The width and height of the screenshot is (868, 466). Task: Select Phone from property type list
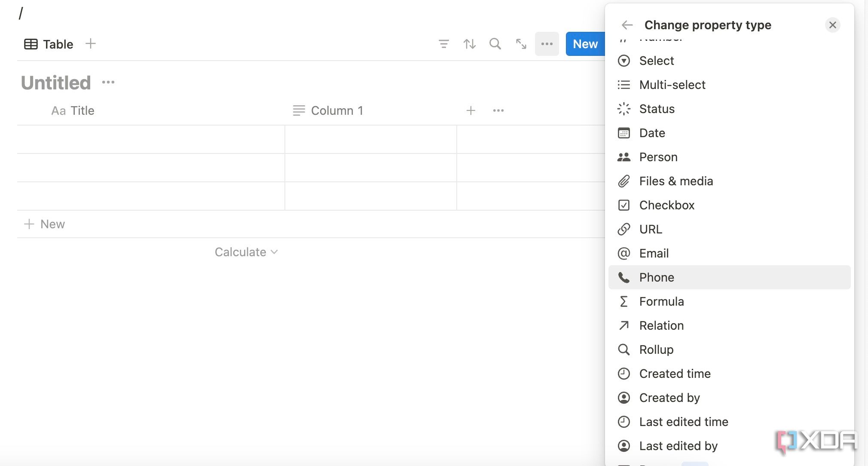point(657,277)
